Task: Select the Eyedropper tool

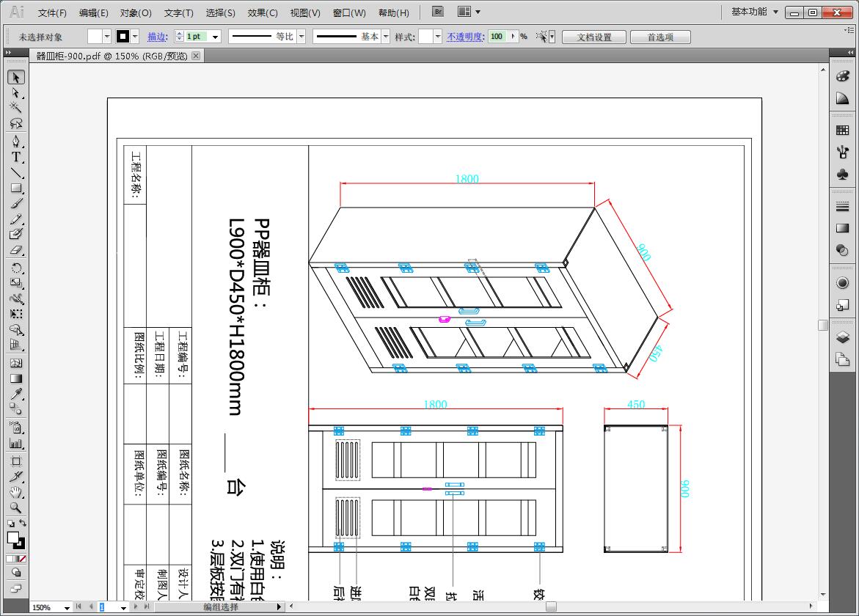Action: 15,395
